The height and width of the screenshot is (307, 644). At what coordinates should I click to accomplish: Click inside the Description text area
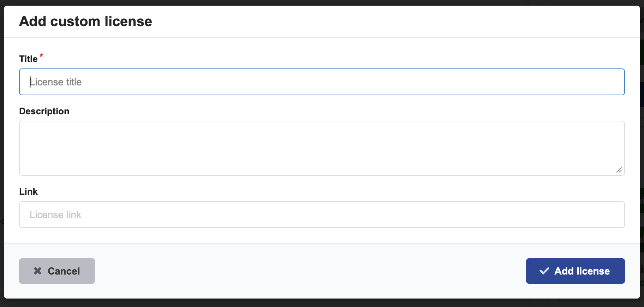[321, 148]
